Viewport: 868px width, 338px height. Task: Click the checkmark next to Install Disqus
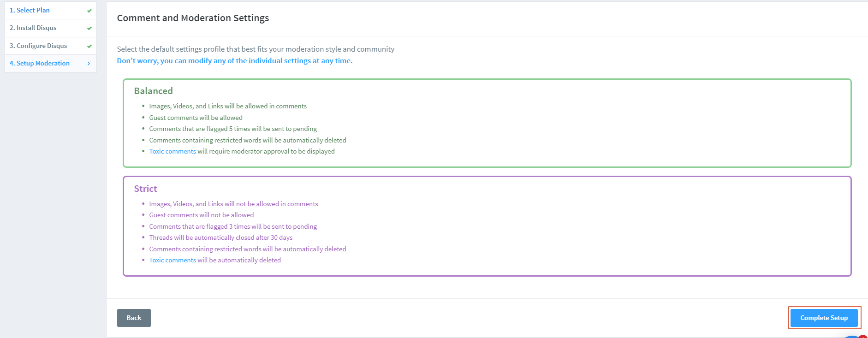click(89, 28)
